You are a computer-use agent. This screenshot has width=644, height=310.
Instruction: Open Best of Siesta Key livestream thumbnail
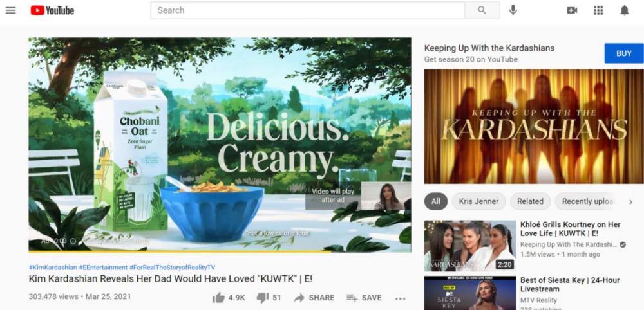click(x=470, y=293)
